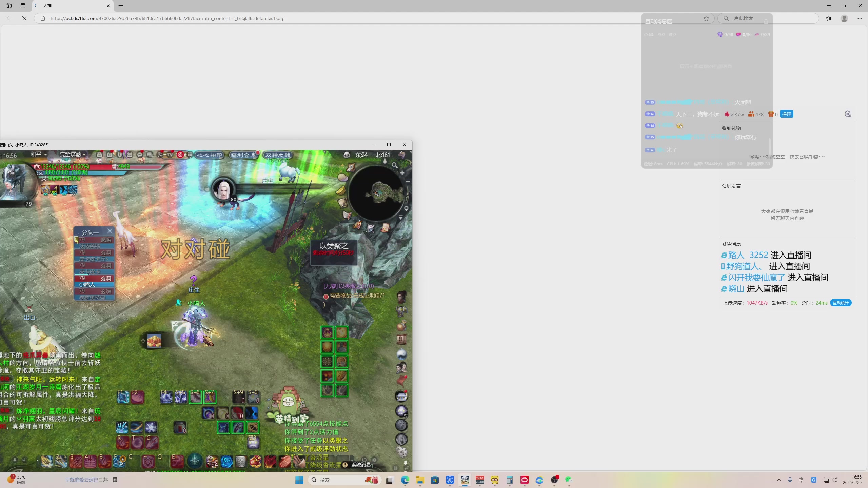Click the 点此搜索 search box
This screenshot has width=868, height=488.
(x=768, y=18)
